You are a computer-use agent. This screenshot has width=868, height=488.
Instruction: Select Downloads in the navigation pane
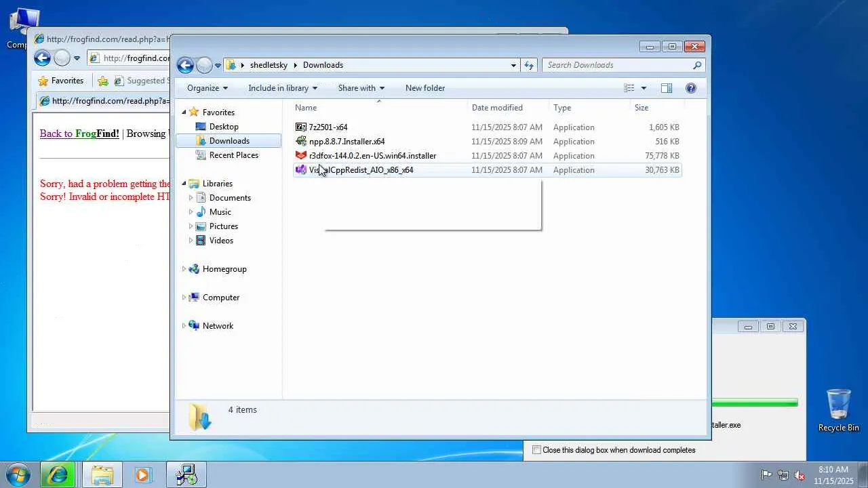tap(229, 141)
